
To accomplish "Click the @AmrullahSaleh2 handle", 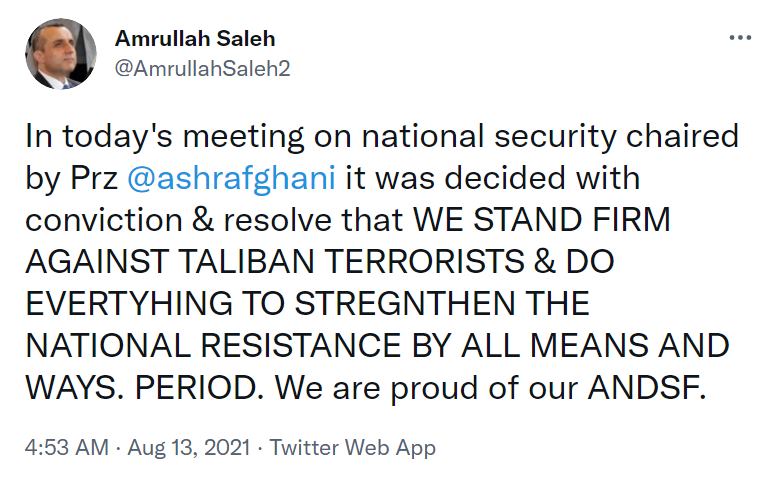I will click(203, 69).
